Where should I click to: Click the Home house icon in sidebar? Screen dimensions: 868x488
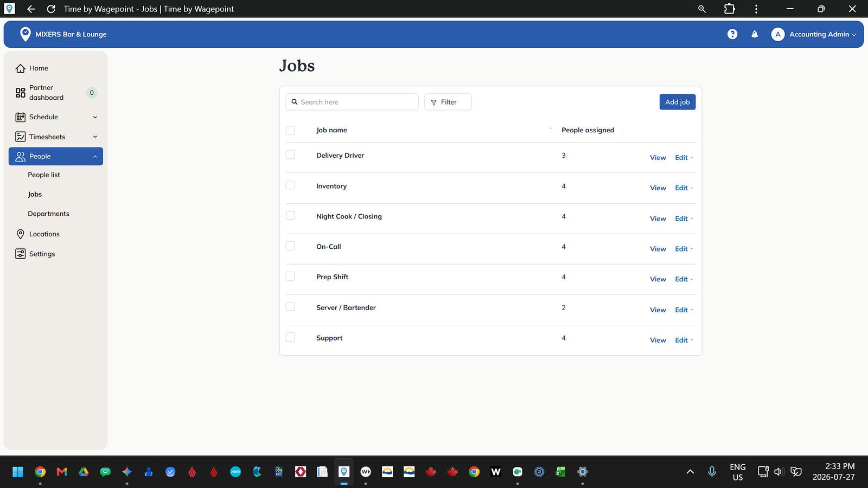pyautogui.click(x=21, y=68)
